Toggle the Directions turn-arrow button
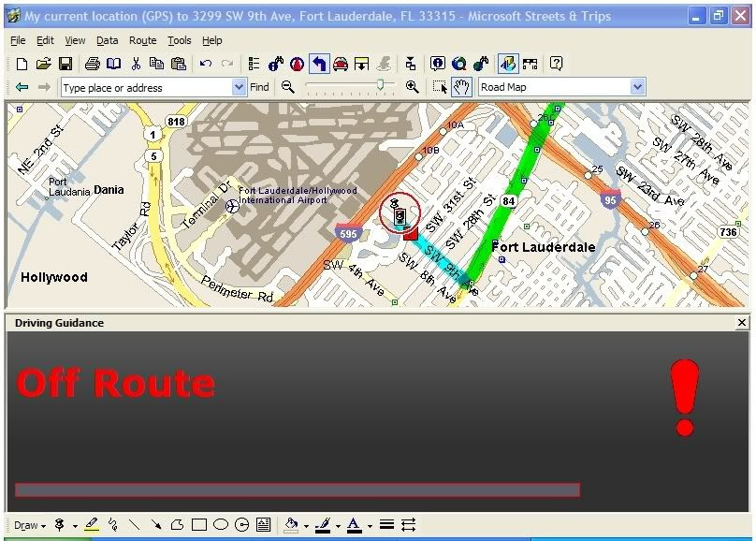Screen dimensions: 756x541 pos(319,64)
